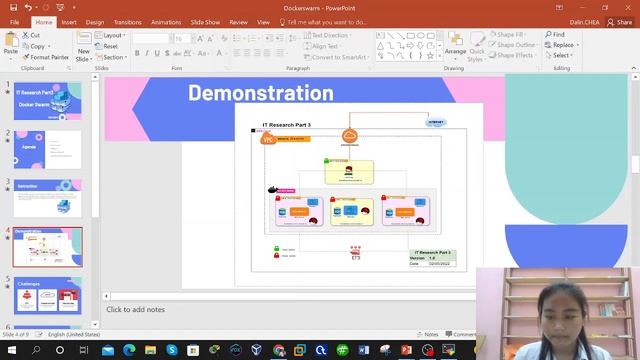This screenshot has width=640, height=360.
Task: Open Windows Start menu
Action: pos(12,350)
